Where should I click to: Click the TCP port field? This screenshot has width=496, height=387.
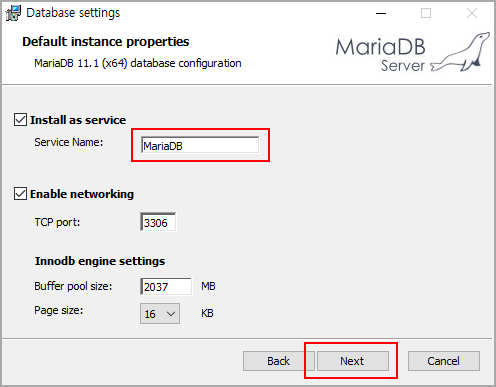[x=158, y=222]
